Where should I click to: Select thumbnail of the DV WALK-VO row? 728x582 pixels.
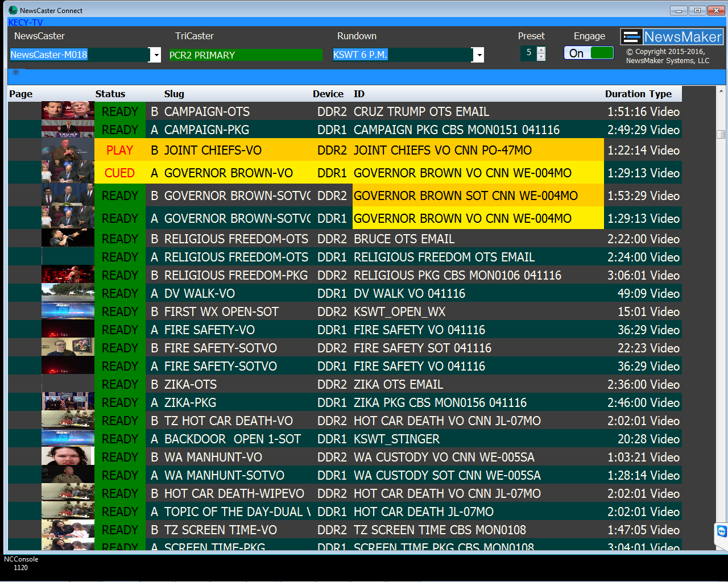(x=68, y=293)
